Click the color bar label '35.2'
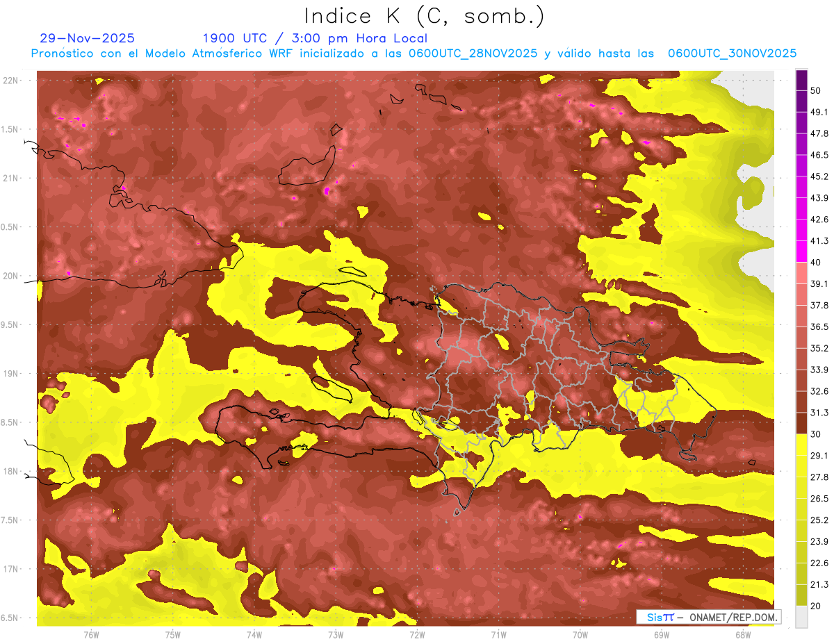This screenshot has height=644, width=834. (x=819, y=349)
